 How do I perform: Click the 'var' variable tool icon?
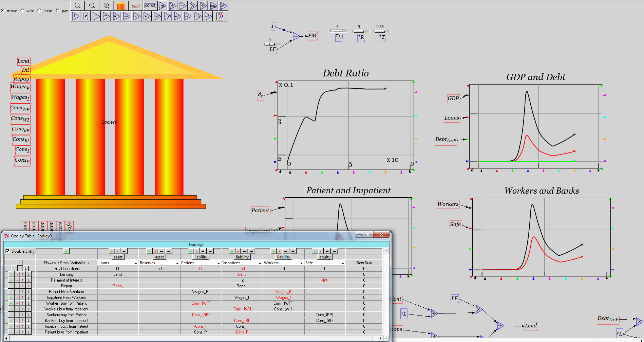(x=135, y=6)
